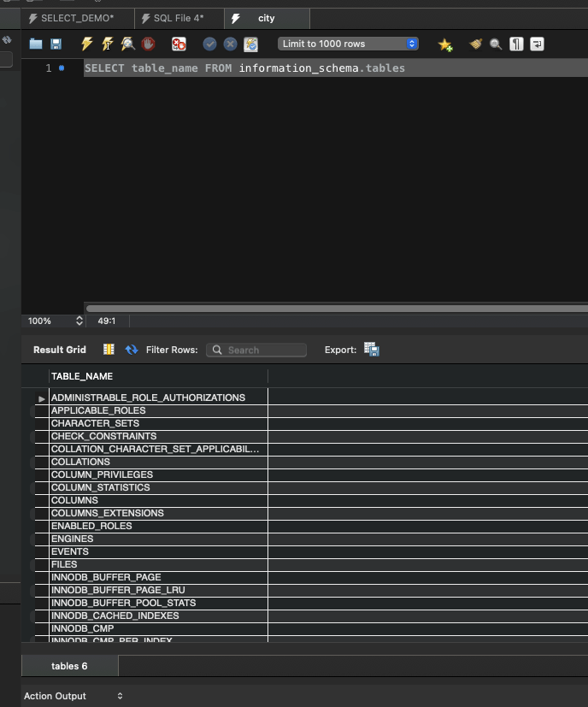Screen dimensions: 588x707
Task: Switch to the SQL File 4* tab
Action: pyautogui.click(x=179, y=18)
